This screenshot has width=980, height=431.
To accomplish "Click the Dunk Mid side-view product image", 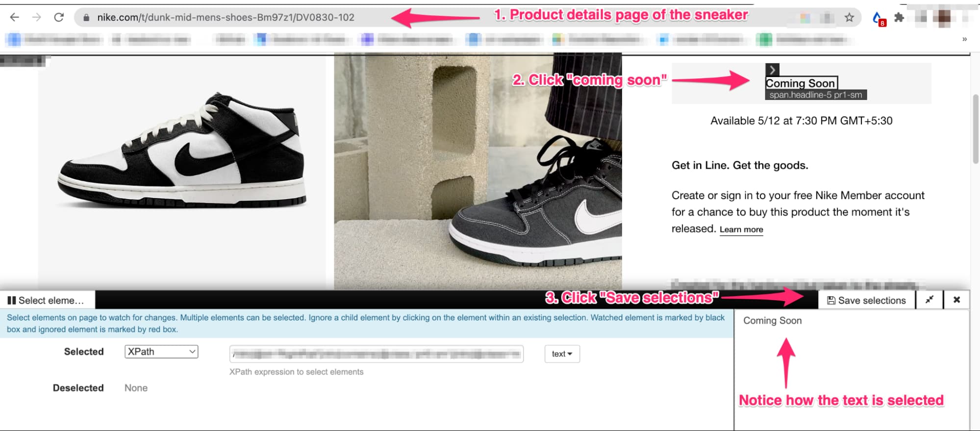I will tap(182, 152).
